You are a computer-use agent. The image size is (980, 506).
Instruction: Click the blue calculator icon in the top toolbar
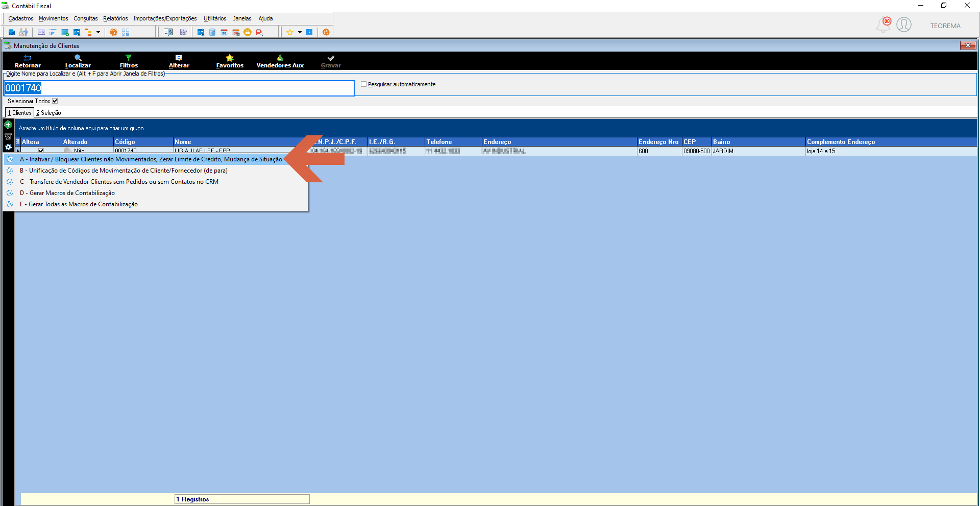coord(212,32)
